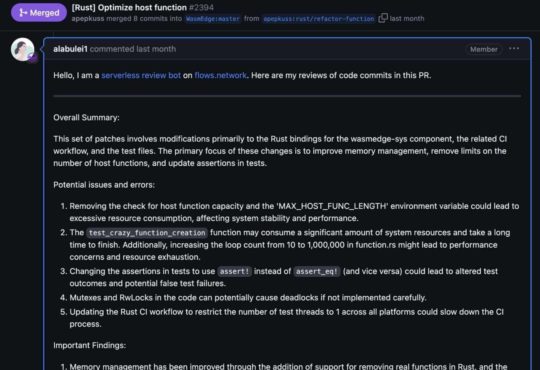Copy branch name with the copy icon
The image size is (540, 370).
click(x=383, y=18)
